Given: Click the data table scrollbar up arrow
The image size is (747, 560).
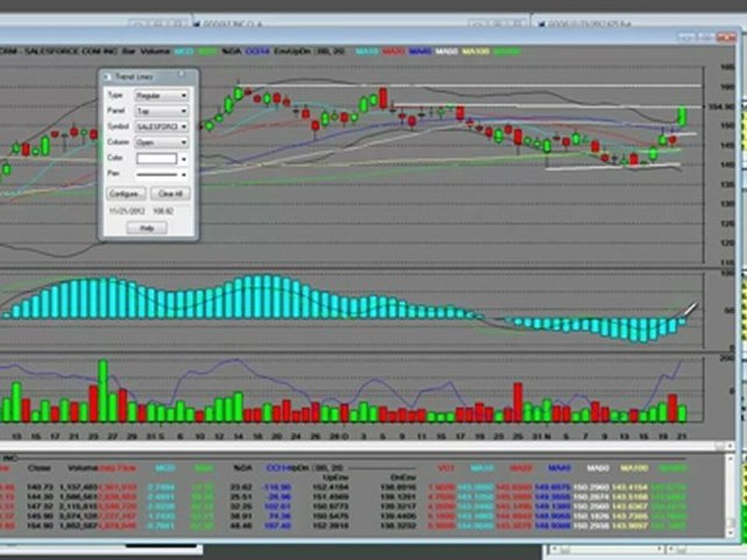Looking at the screenshot, I should click(730, 459).
